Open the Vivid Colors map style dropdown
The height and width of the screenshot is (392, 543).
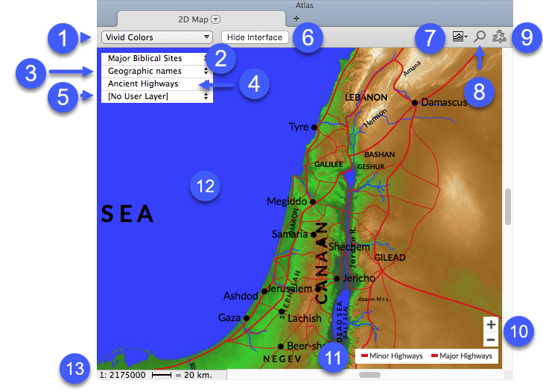[x=155, y=37]
